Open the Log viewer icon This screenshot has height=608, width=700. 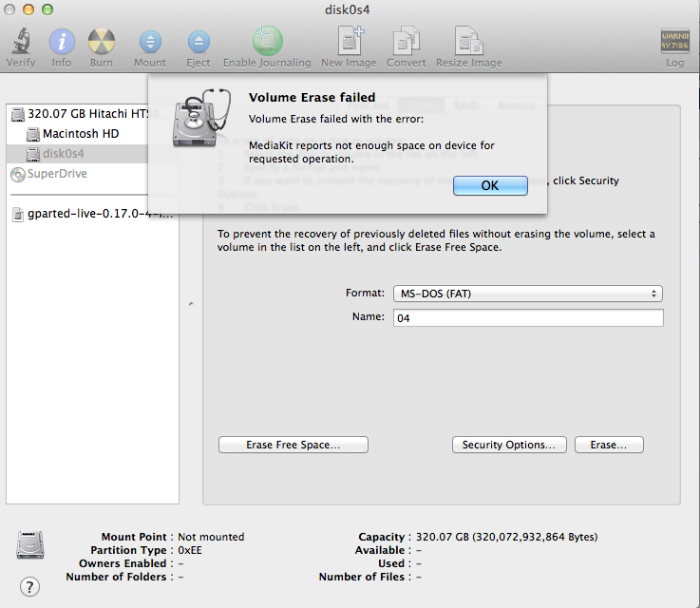[674, 41]
